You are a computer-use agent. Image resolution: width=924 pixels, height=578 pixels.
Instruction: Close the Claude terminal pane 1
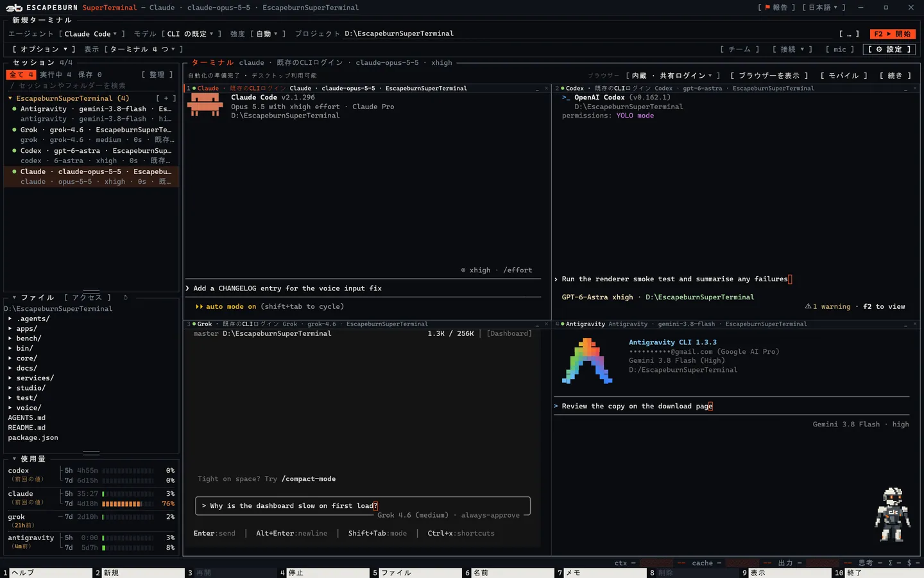point(546,89)
